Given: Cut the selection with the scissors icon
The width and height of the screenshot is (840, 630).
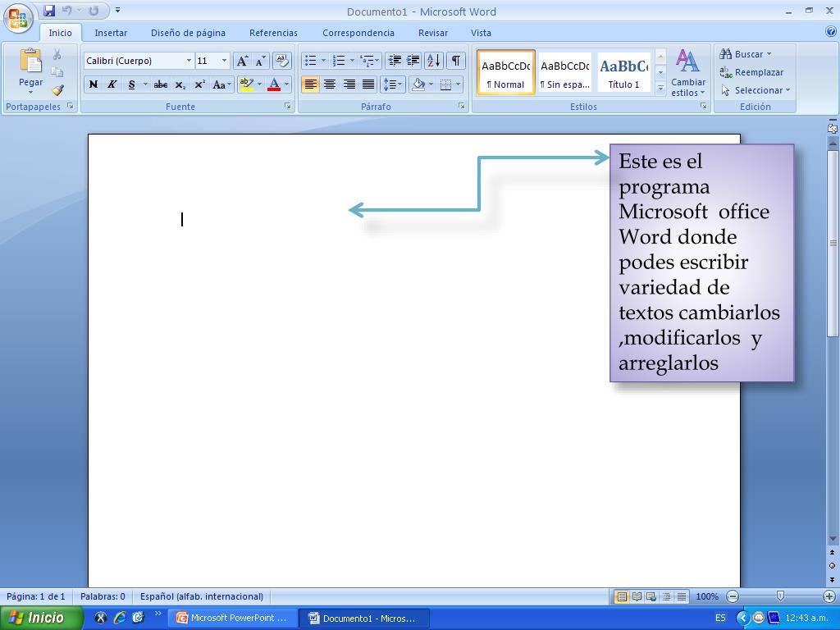Looking at the screenshot, I should tap(57, 55).
